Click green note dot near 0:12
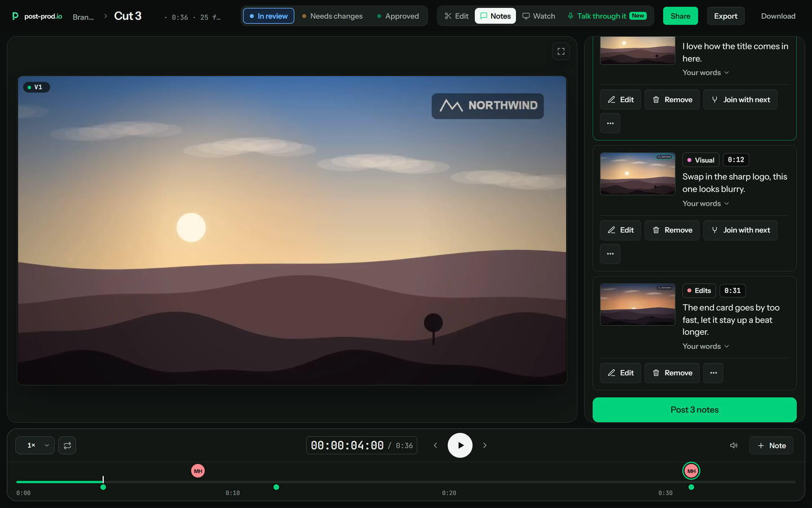The image size is (812, 508). pyautogui.click(x=276, y=487)
